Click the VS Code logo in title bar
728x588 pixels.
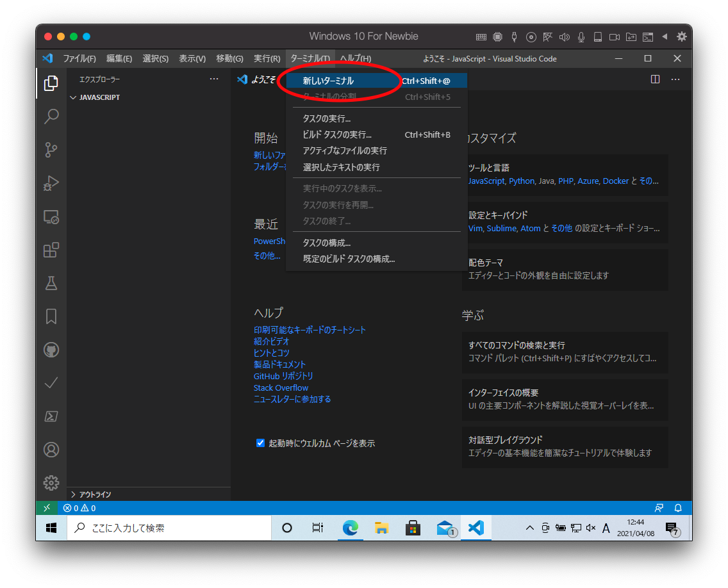[47, 58]
